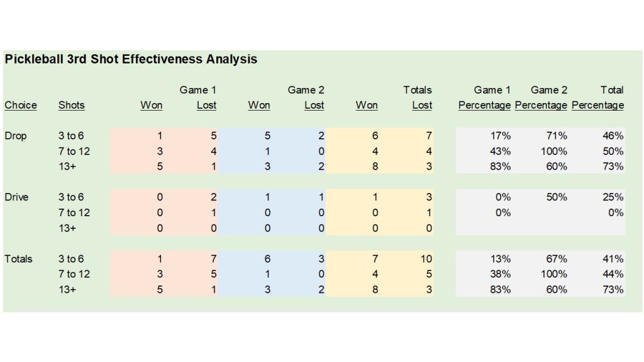This screenshot has height=362, width=644.
Task: Select the Drive row label
Action: [x=17, y=197]
